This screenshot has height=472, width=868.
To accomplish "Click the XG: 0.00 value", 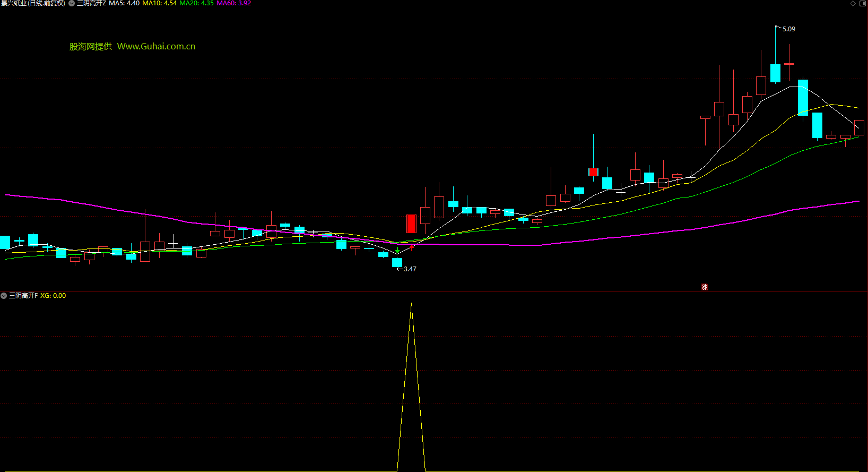I will pos(53,296).
